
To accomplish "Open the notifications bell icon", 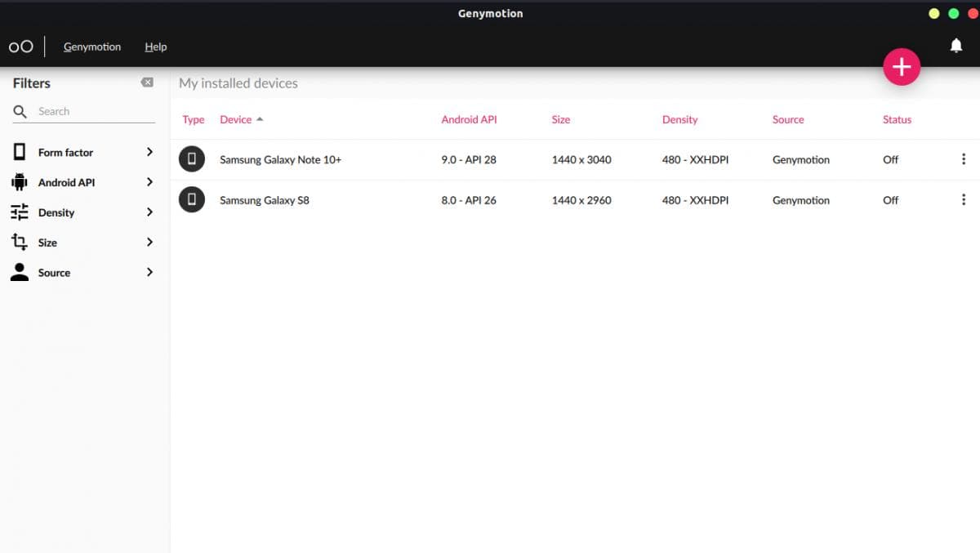I will tap(955, 46).
